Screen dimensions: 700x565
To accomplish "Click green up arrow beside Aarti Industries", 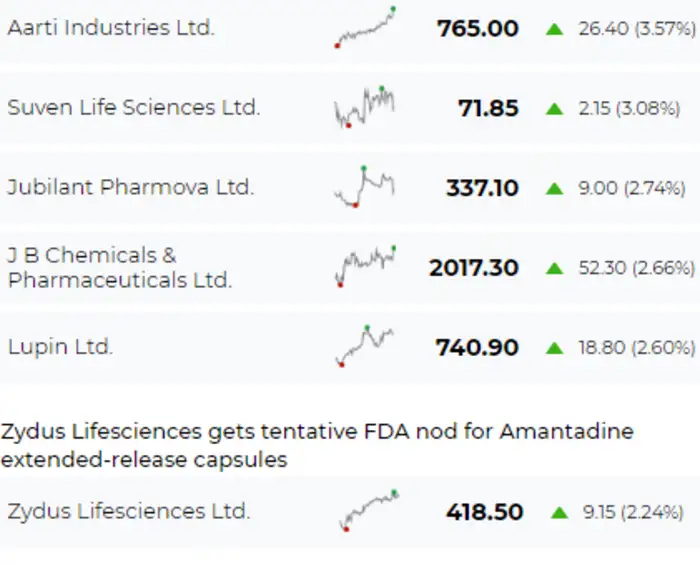I will (555, 29).
